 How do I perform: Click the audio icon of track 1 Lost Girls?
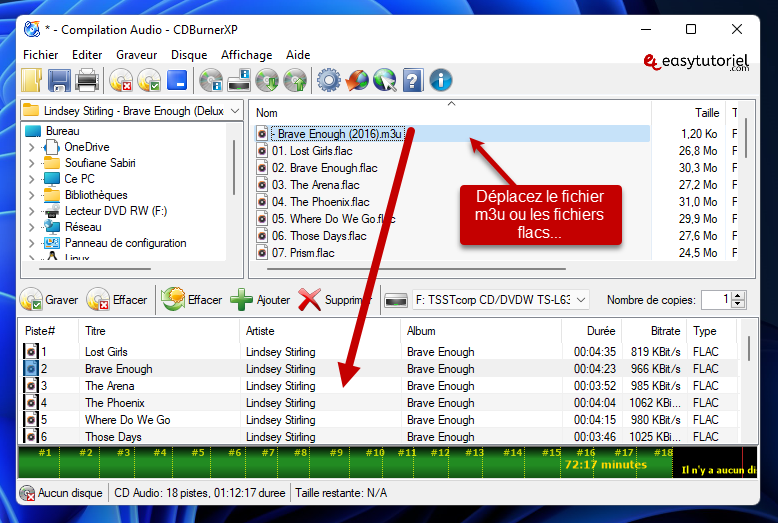(31, 351)
